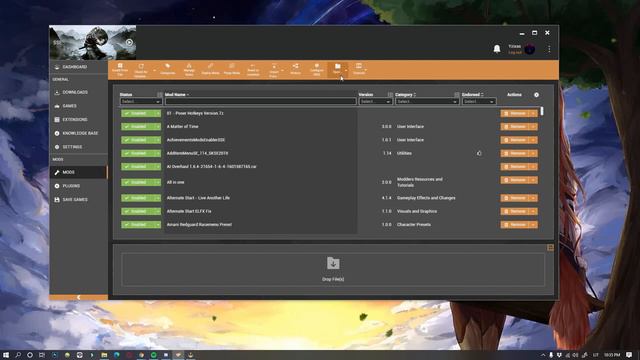Click the user profile avatar
This screenshot has height=360, width=640.
point(530,49)
